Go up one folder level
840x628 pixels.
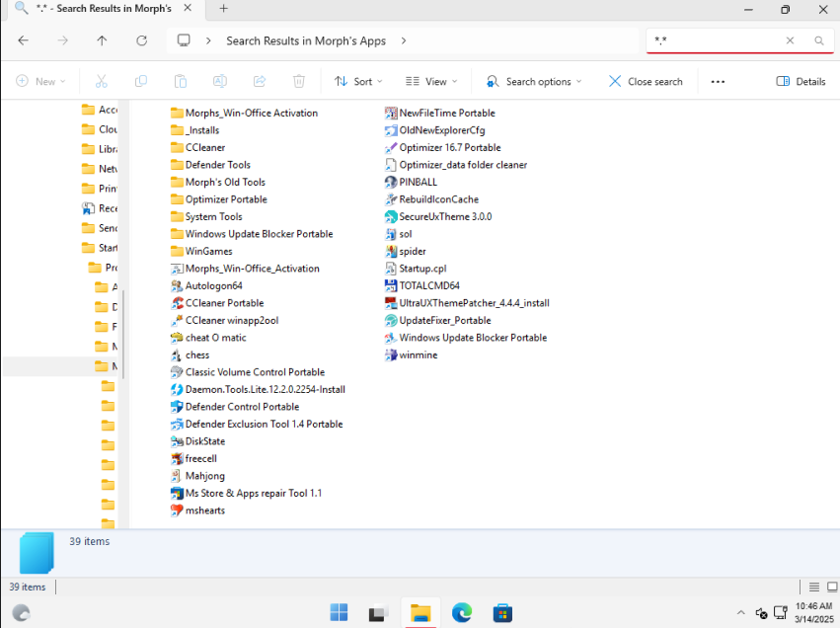click(102, 40)
